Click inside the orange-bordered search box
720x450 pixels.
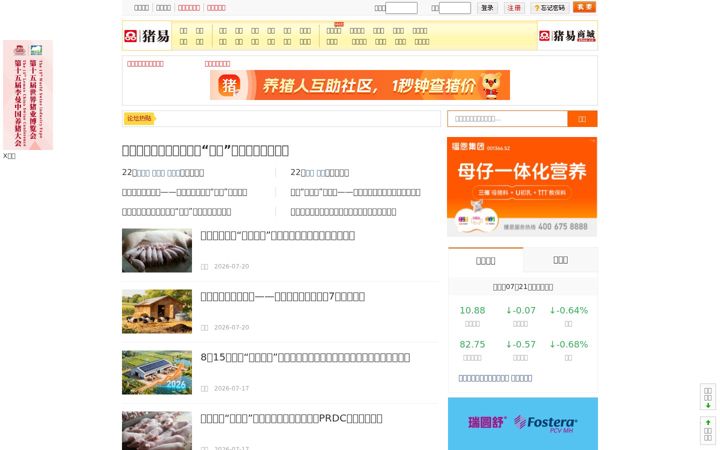click(x=507, y=119)
